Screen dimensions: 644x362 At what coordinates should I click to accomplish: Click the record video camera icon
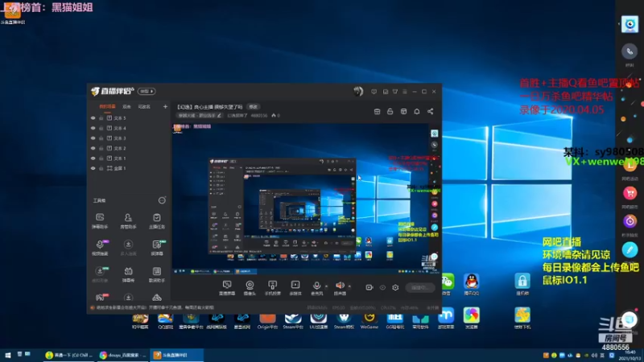pyautogui.click(x=369, y=287)
